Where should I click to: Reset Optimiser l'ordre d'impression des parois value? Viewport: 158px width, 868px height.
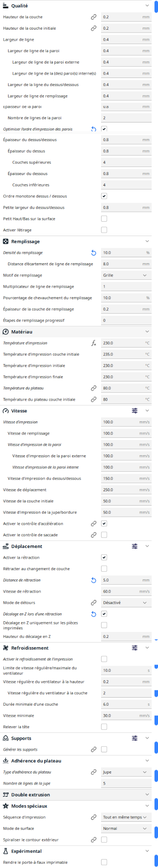(x=93, y=129)
